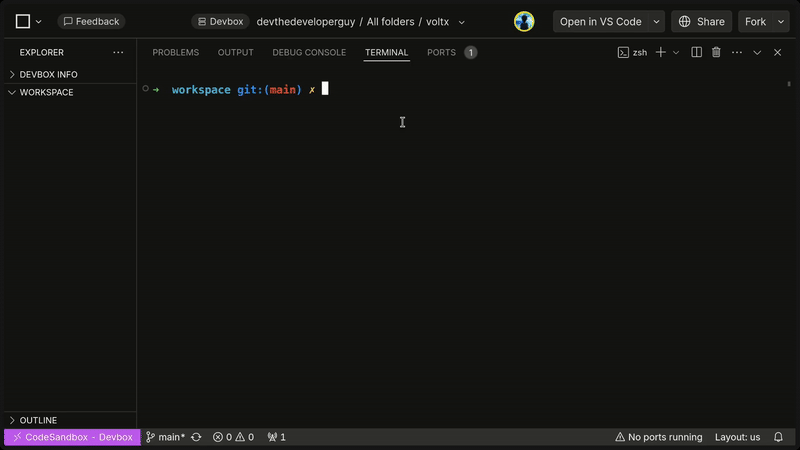Click the zsh terminal shell icon

tap(623, 53)
